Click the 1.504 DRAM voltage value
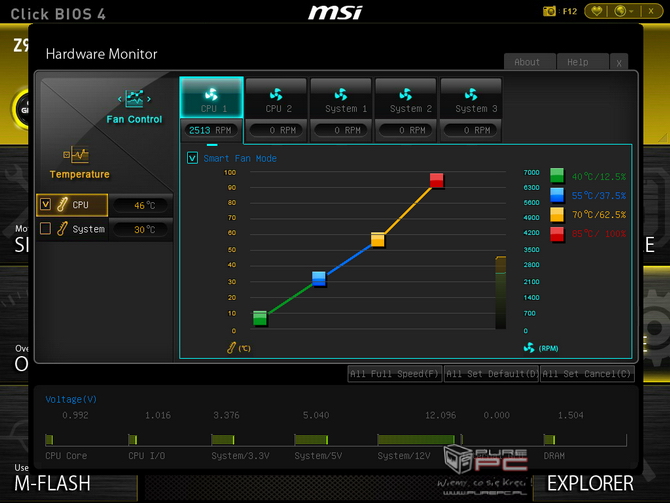The width and height of the screenshot is (670, 503). [x=570, y=415]
